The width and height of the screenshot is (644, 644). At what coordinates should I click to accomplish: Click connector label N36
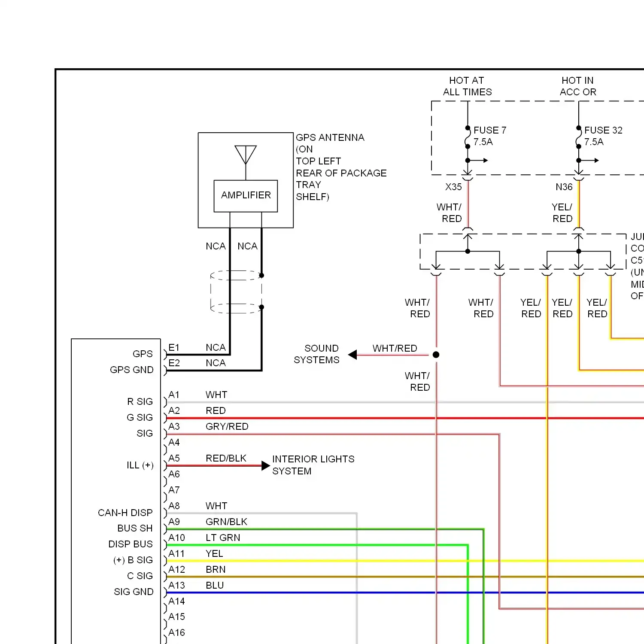click(x=564, y=187)
